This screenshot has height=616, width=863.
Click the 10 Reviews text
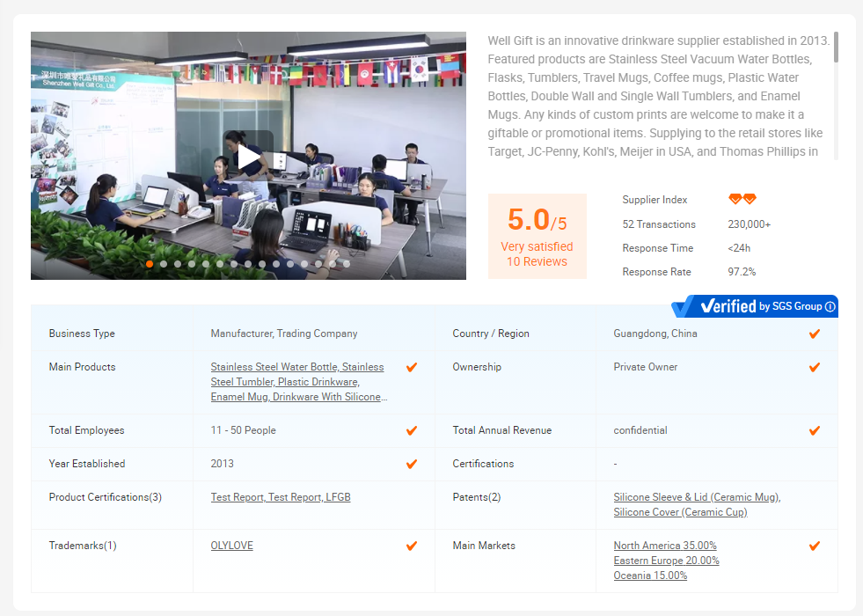point(537,262)
